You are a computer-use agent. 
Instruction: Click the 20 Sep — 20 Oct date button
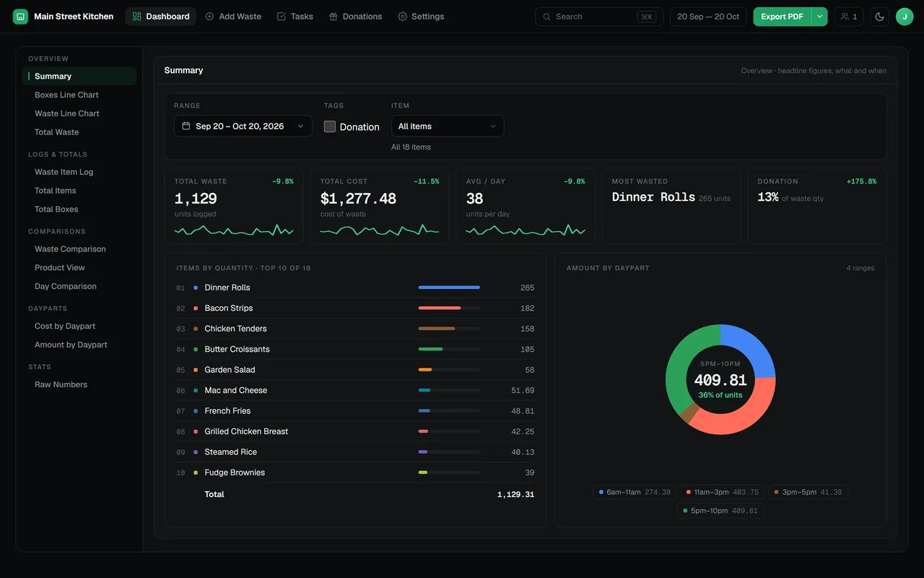pyautogui.click(x=708, y=17)
